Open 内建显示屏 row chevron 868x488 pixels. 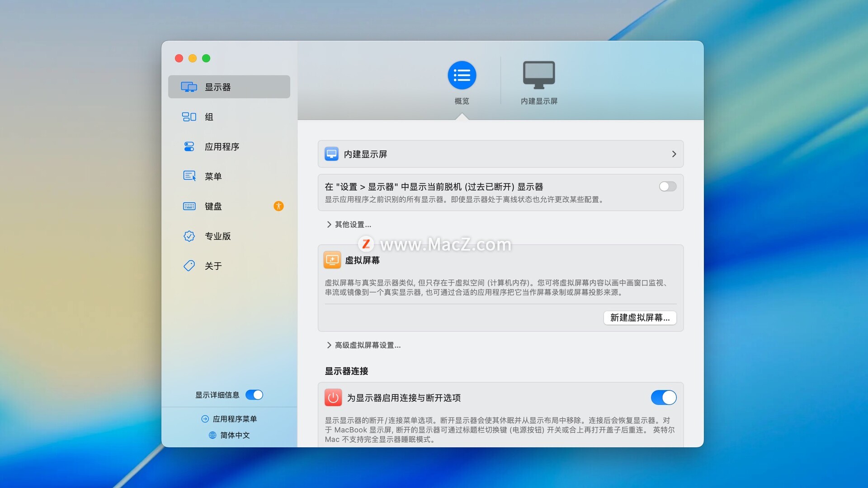674,154
